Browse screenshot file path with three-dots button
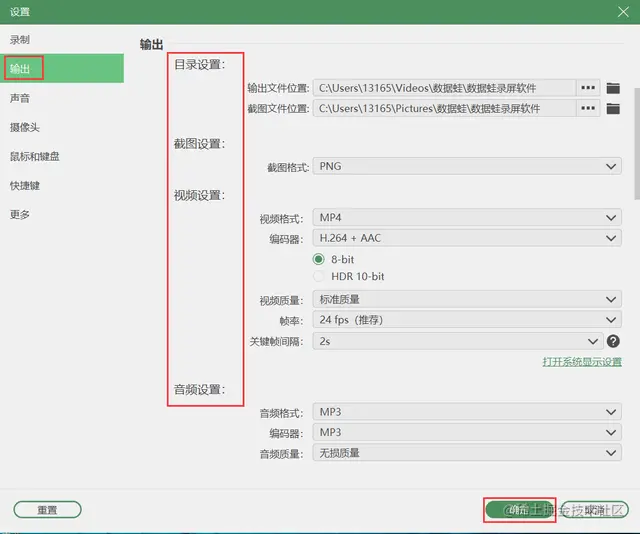 588,108
